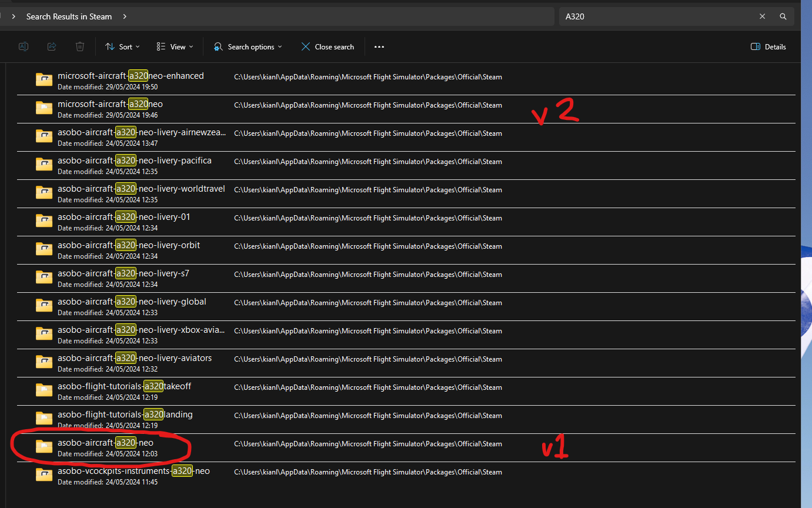The width and height of the screenshot is (812, 508).
Task: Click asobo-aircraft-a320-neo-livery-01 name
Action: (124, 217)
